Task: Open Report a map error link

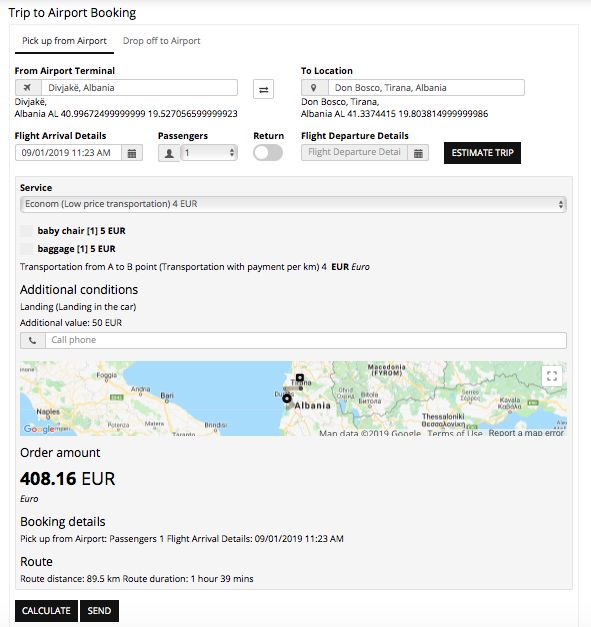Action: point(526,433)
